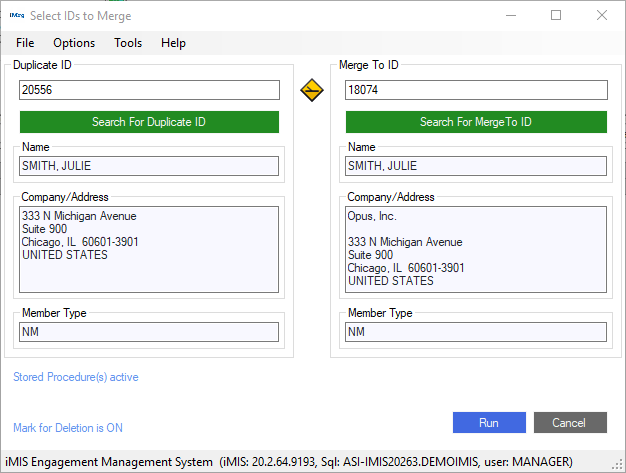626x473 pixels.
Task: Click the iMIS app icon in title bar
Action: pyautogui.click(x=15, y=16)
